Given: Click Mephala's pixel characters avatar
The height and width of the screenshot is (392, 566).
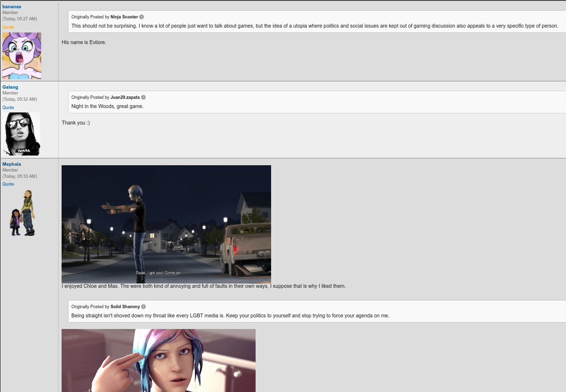Looking at the screenshot, I should 22,213.
